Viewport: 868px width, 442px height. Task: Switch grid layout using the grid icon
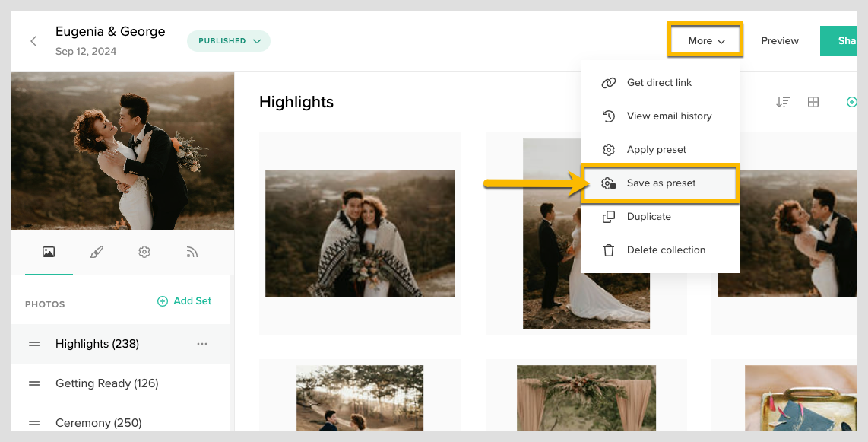[813, 102]
